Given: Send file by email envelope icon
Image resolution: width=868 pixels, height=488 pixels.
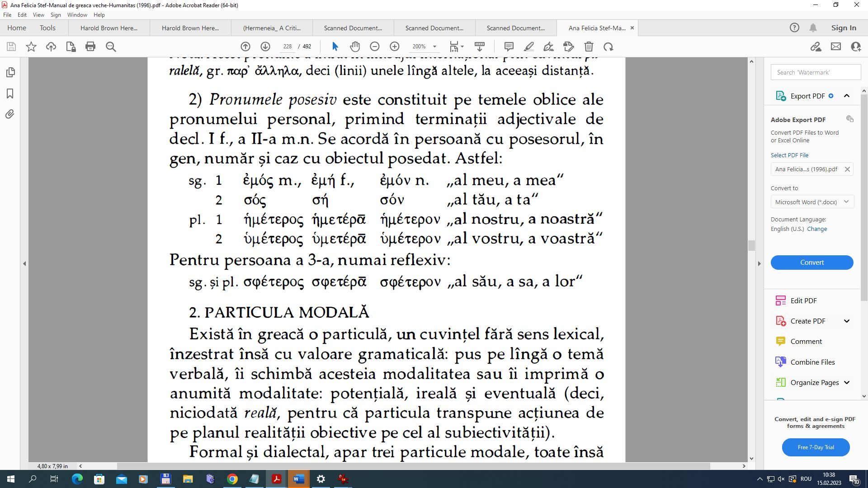Looking at the screenshot, I should point(836,47).
